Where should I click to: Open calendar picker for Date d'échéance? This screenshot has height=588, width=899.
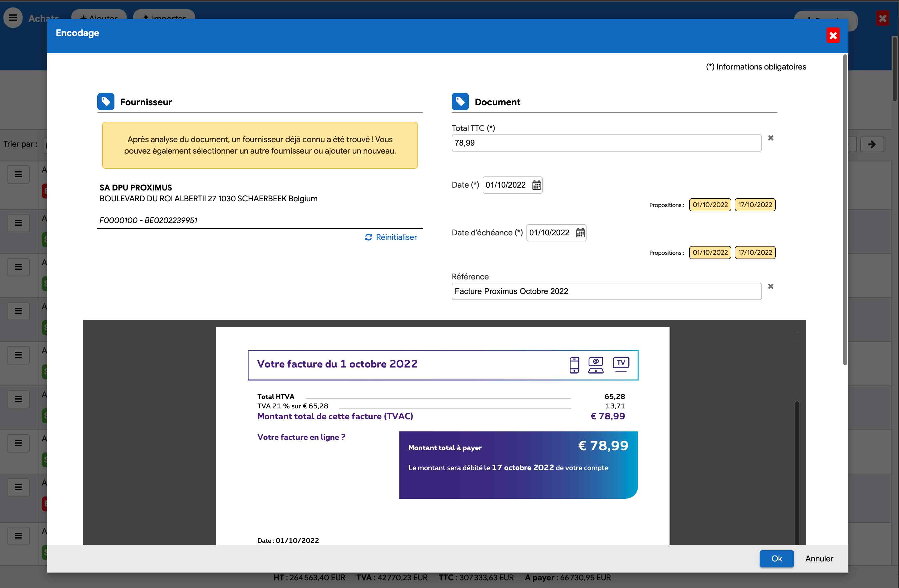click(580, 233)
